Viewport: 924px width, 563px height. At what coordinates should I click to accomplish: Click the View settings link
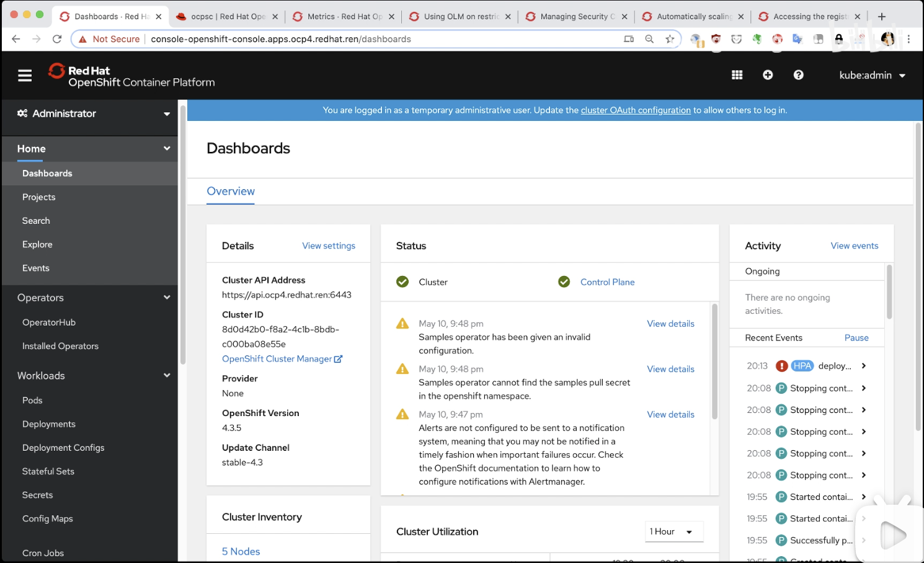(329, 246)
